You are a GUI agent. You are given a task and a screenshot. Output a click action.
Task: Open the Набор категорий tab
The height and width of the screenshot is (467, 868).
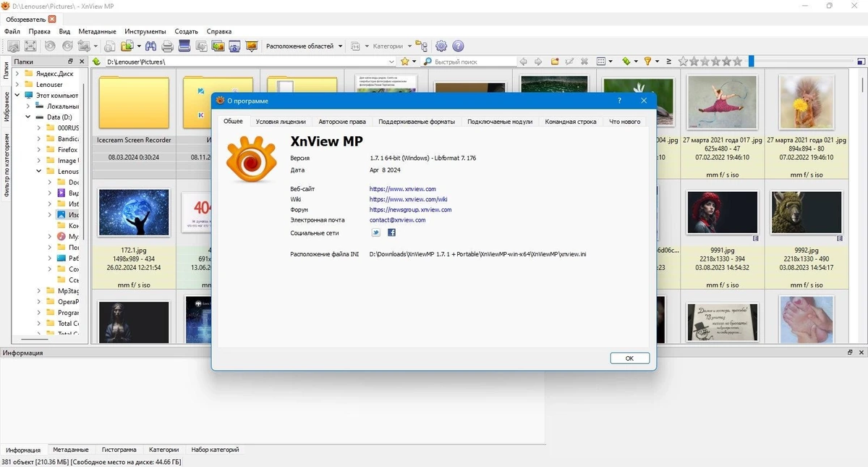[215, 450]
